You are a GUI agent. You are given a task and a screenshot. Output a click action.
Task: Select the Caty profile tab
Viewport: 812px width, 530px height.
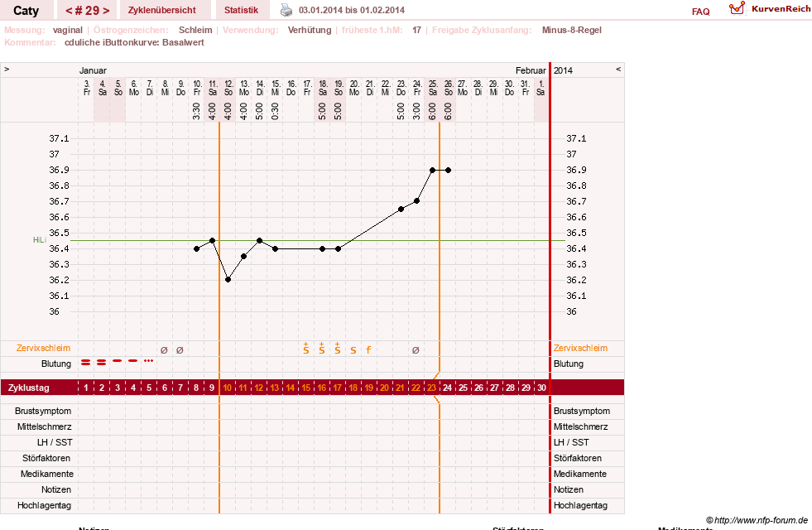pyautogui.click(x=26, y=11)
